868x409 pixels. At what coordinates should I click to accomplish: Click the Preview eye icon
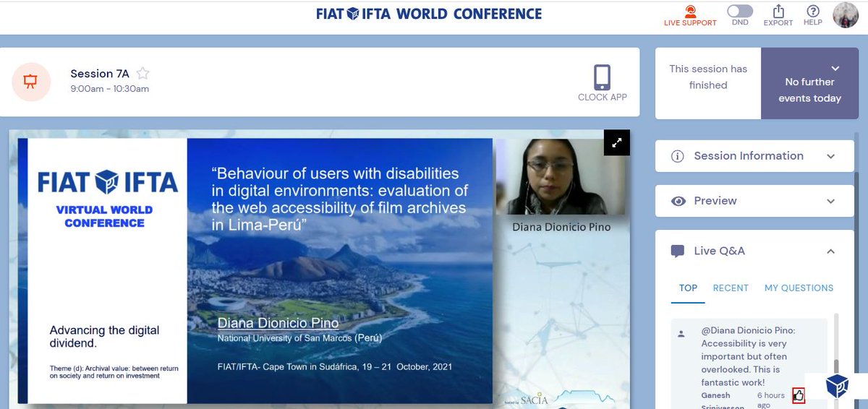[x=678, y=201]
